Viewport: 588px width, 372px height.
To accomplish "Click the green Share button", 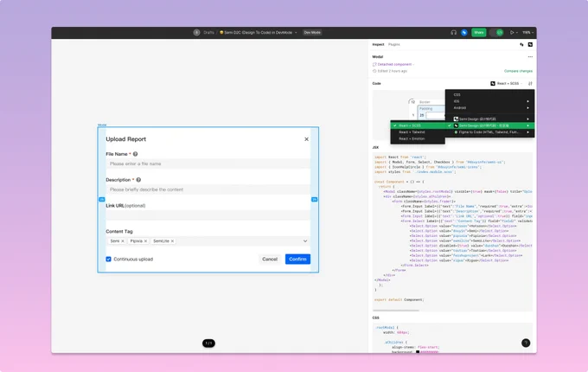I will [x=478, y=33].
